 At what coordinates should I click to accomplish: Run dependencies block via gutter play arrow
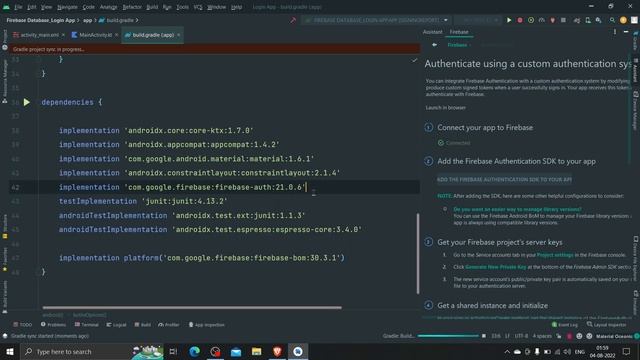tap(27, 102)
